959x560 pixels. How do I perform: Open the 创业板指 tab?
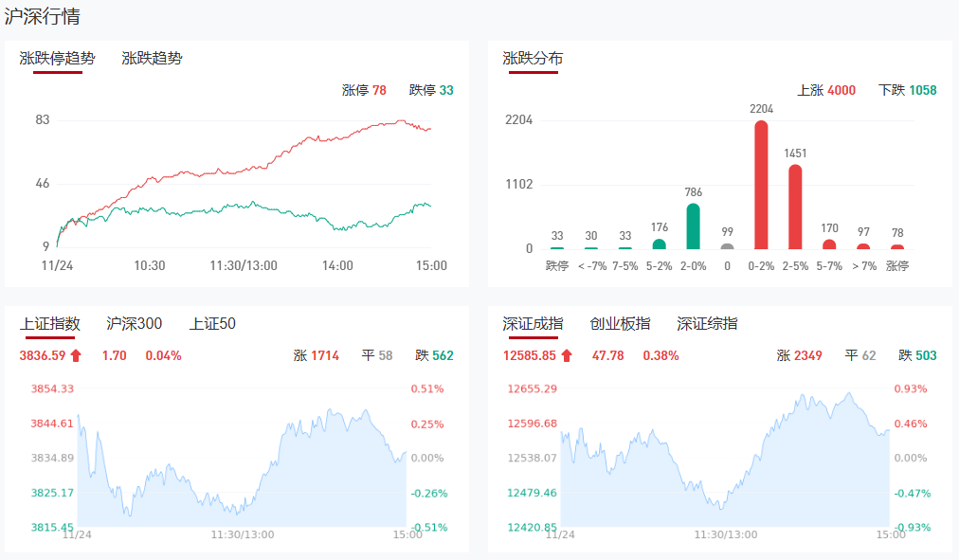[620, 323]
